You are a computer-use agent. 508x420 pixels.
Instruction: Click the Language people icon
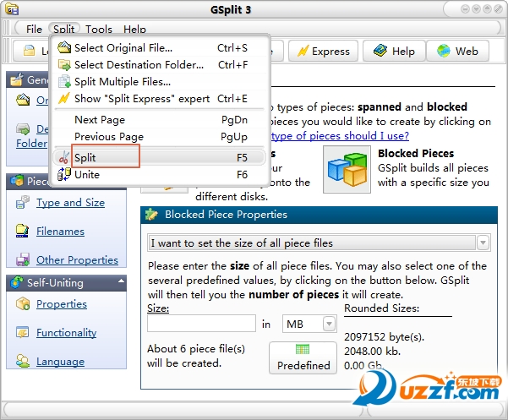point(23,361)
